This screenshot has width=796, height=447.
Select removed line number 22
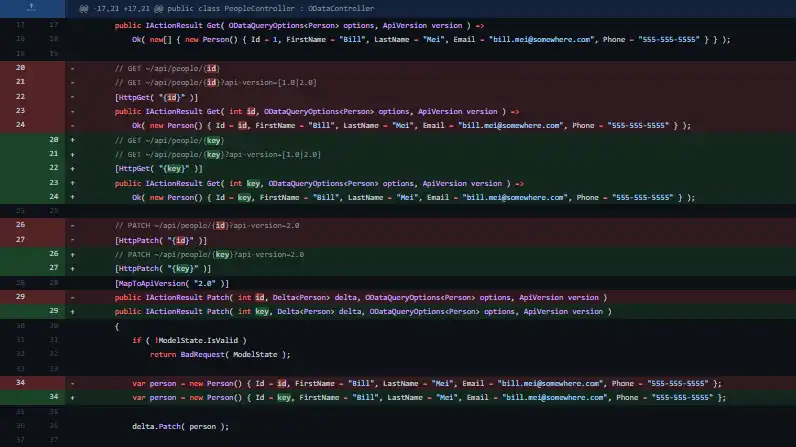click(x=20, y=96)
